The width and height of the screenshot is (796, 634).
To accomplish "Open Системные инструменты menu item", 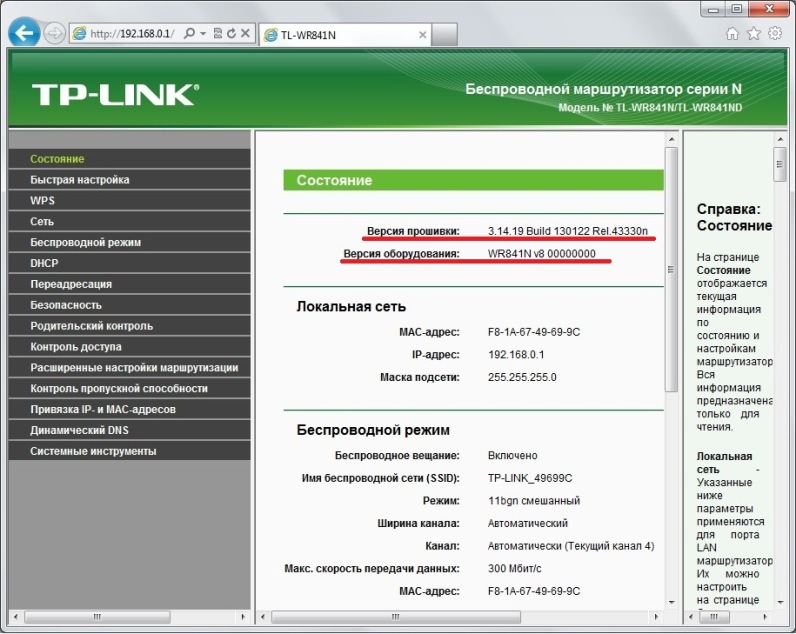I will (x=129, y=451).
